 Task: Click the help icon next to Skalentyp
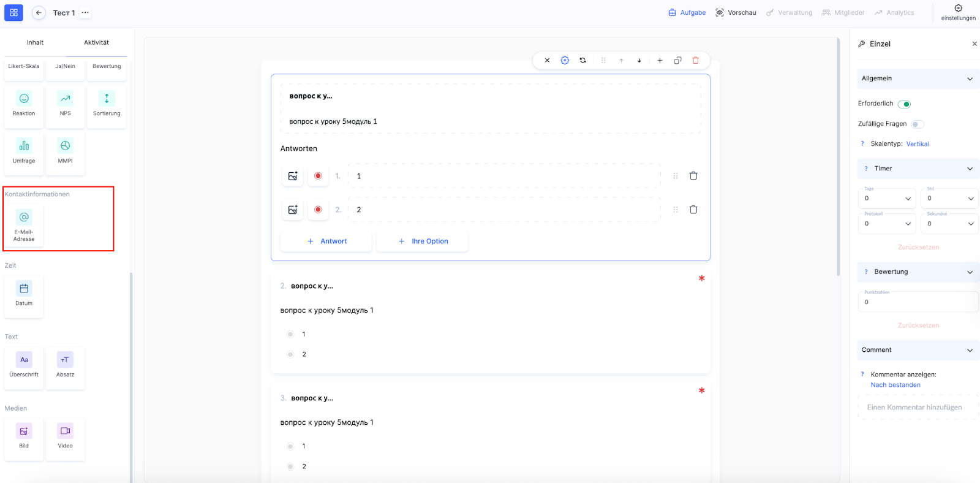click(862, 144)
